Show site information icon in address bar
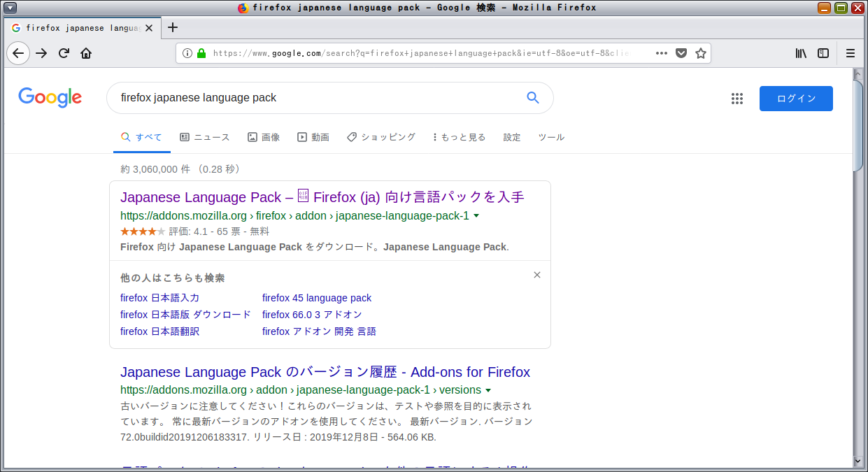Image resolution: width=868 pixels, height=472 pixels. [187, 53]
